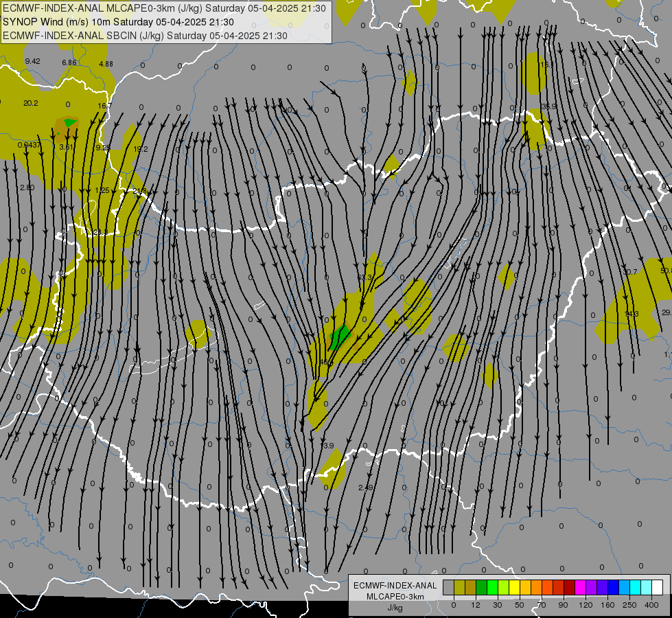Click the map value 1.25
This screenshot has width=672, height=618.
(102, 190)
